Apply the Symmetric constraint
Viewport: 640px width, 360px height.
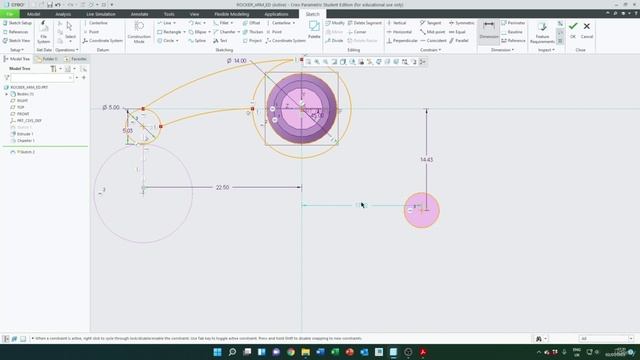coord(462,23)
